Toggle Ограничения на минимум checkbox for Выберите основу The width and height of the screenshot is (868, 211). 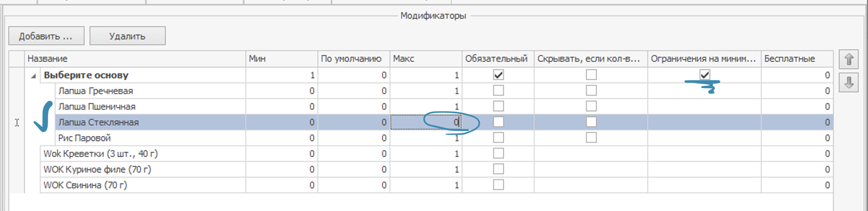pyautogui.click(x=704, y=75)
